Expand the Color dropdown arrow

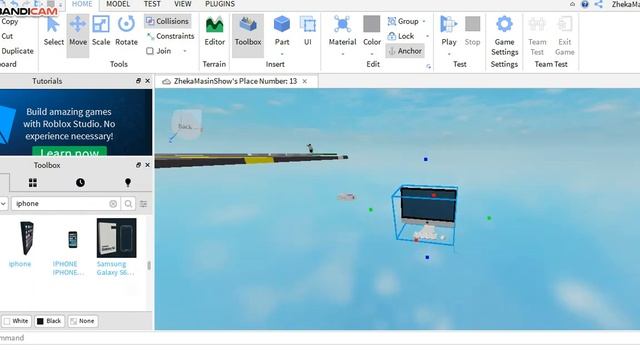point(372,54)
